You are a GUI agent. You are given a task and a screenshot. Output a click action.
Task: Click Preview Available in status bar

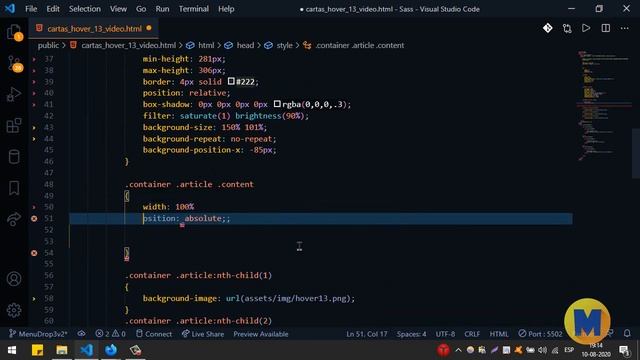[x=260, y=334]
